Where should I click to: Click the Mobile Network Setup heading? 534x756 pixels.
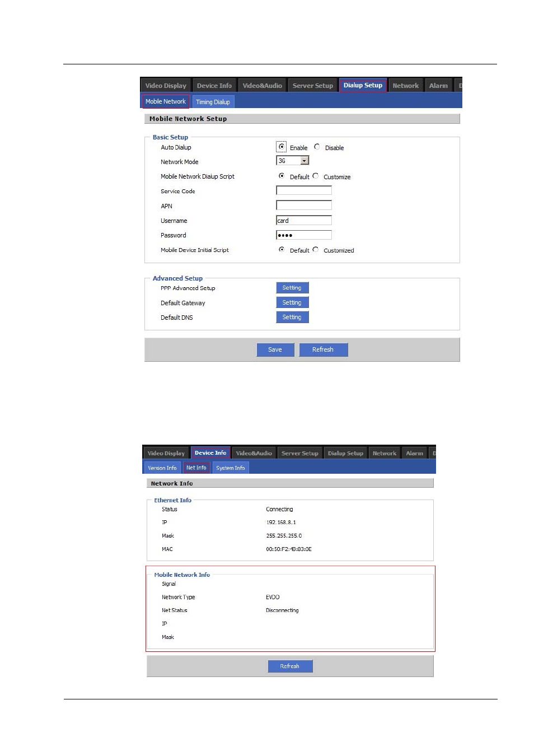(x=188, y=119)
